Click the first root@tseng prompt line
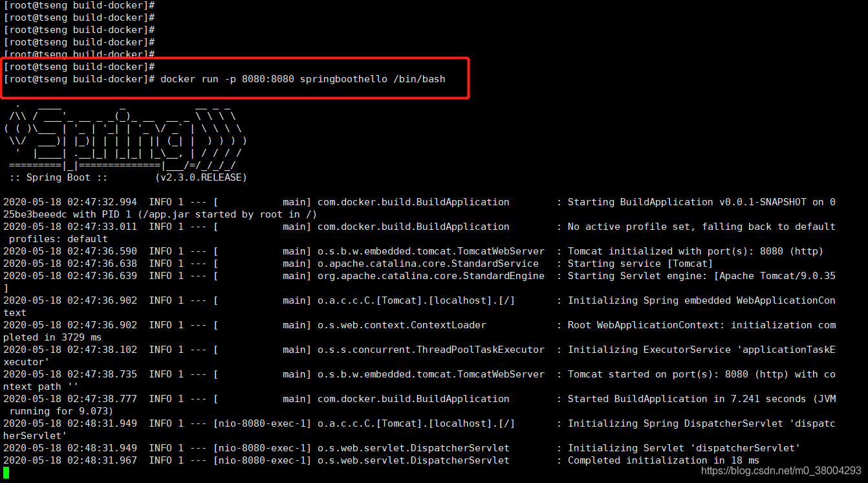 (x=79, y=5)
